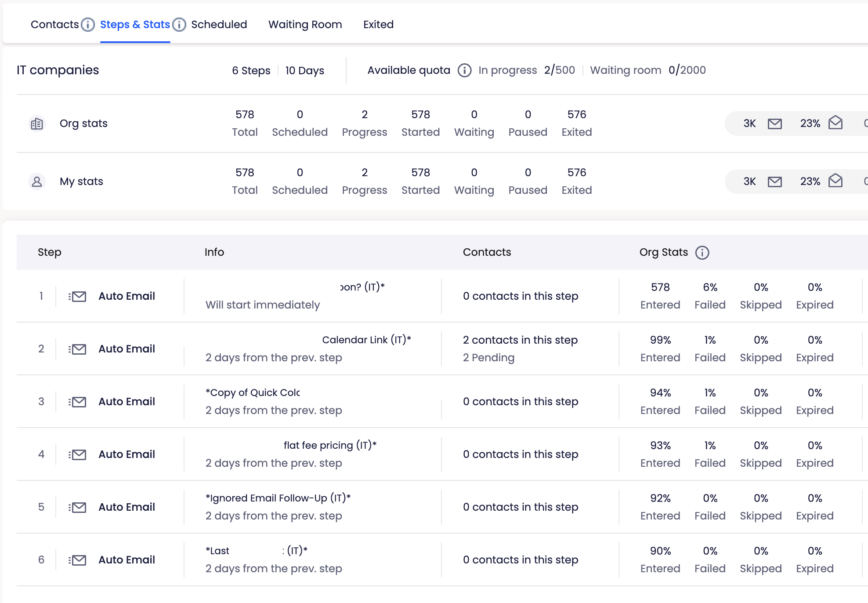Click step 1 Auto Email envelope icon

(x=78, y=296)
